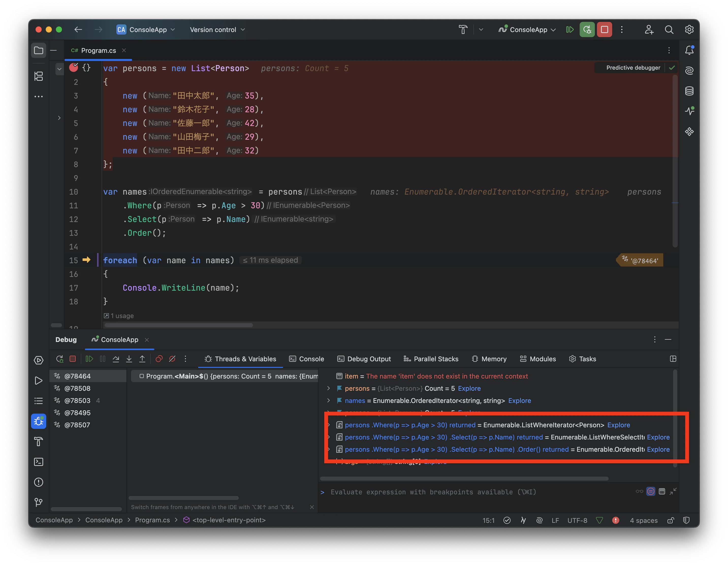Toggle the Mute Breakpoints icon
The height and width of the screenshot is (565, 728).
point(172,359)
